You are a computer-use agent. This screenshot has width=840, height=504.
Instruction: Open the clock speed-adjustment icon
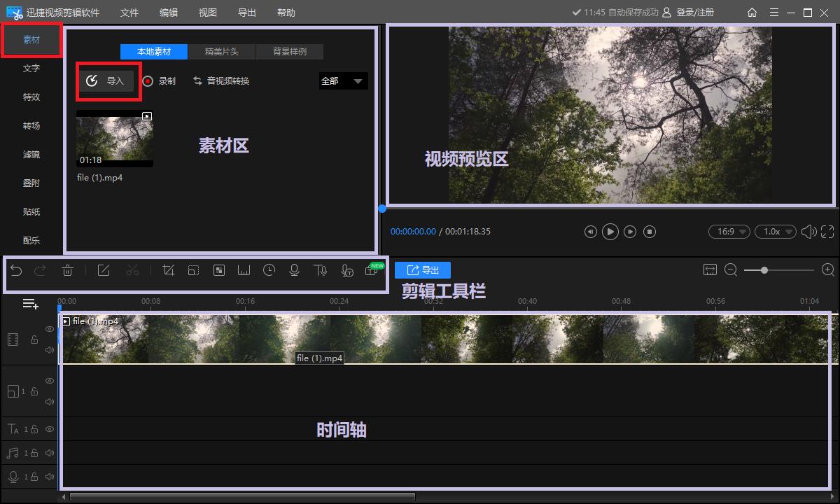pyautogui.click(x=269, y=270)
